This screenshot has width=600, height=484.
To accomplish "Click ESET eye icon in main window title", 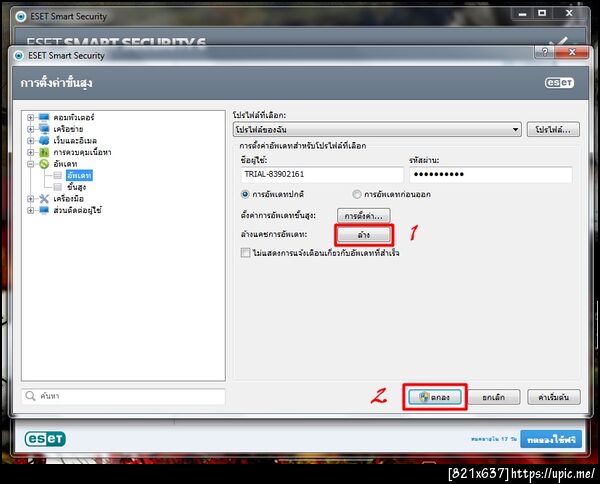I will pyautogui.click(x=21, y=16).
